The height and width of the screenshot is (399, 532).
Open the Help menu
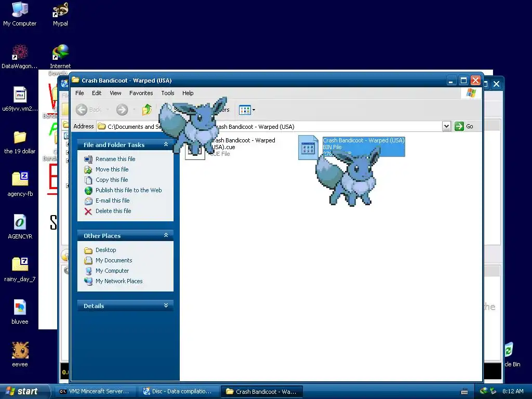tap(188, 93)
